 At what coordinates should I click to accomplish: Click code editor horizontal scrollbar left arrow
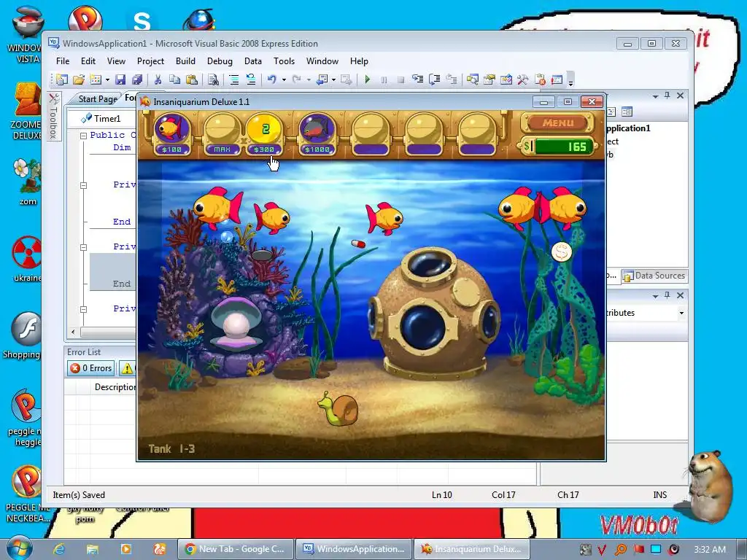coord(73,332)
